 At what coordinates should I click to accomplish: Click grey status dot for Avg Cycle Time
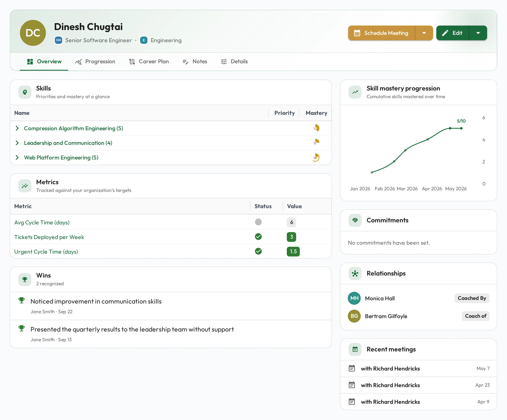(x=258, y=222)
